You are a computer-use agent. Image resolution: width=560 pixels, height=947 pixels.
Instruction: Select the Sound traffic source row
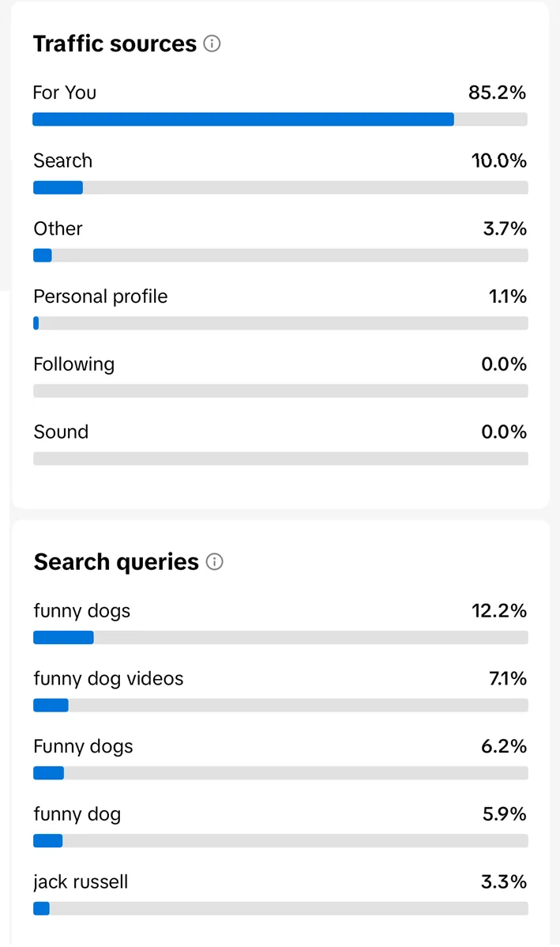[61, 432]
